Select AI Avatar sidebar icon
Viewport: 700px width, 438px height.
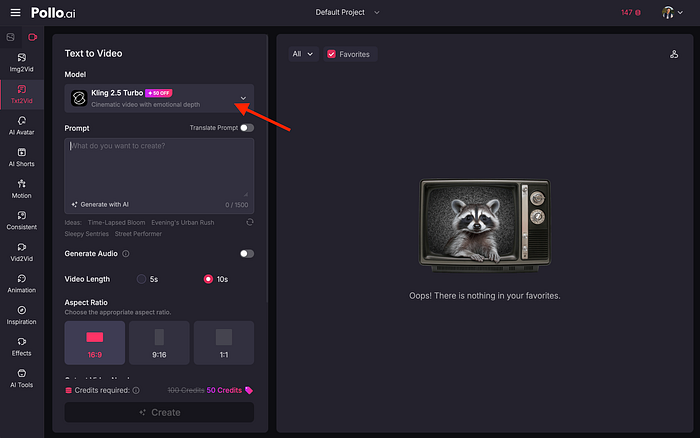22,125
